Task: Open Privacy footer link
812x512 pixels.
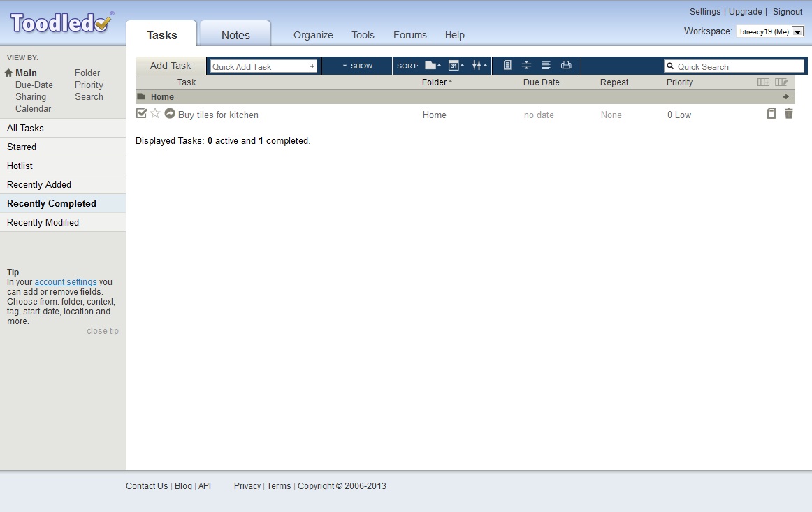Action: tap(247, 486)
